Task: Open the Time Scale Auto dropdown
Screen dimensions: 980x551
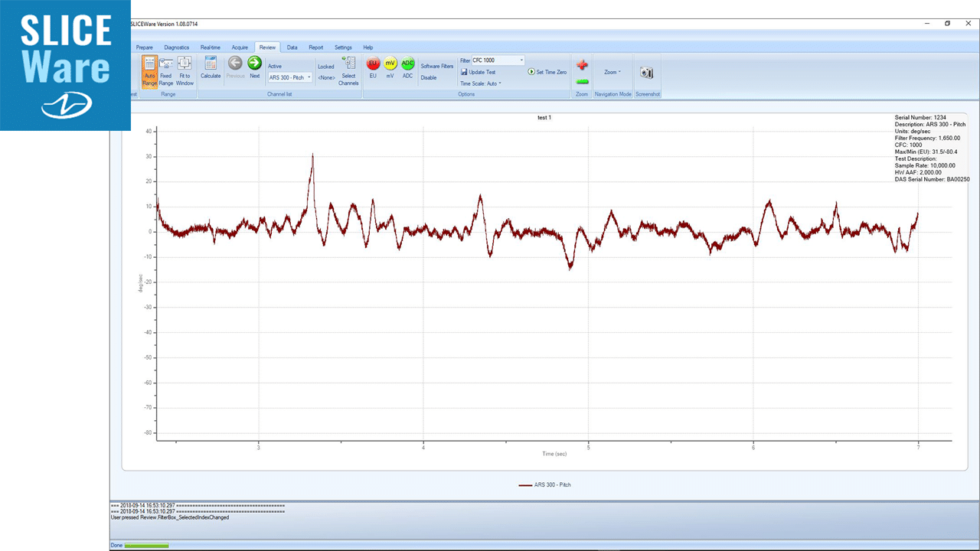Action: point(481,83)
